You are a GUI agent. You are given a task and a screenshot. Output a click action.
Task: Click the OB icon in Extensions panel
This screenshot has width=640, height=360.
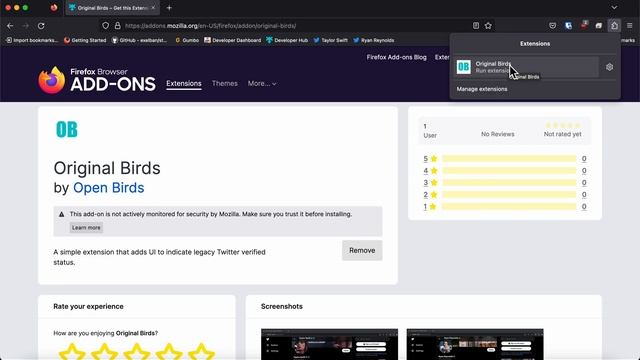pyautogui.click(x=464, y=67)
